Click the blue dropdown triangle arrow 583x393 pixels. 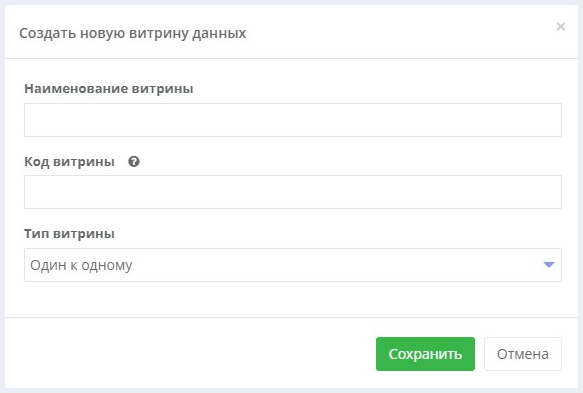coord(549,265)
